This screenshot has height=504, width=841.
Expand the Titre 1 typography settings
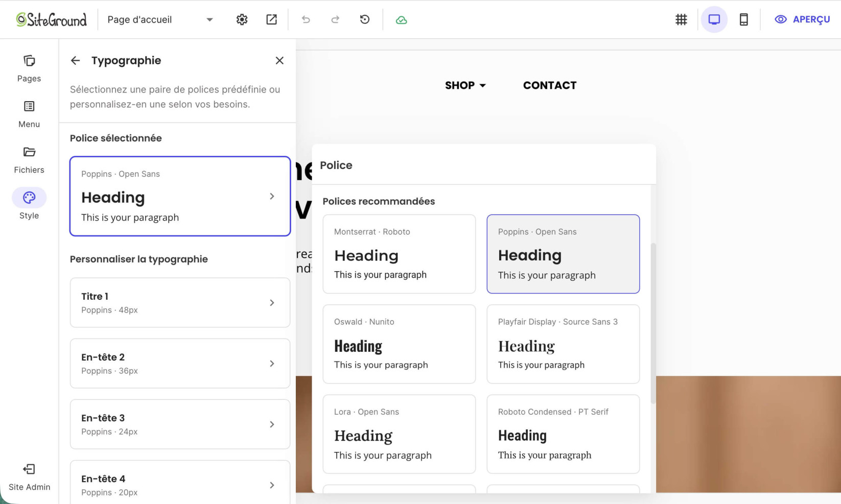tap(180, 303)
